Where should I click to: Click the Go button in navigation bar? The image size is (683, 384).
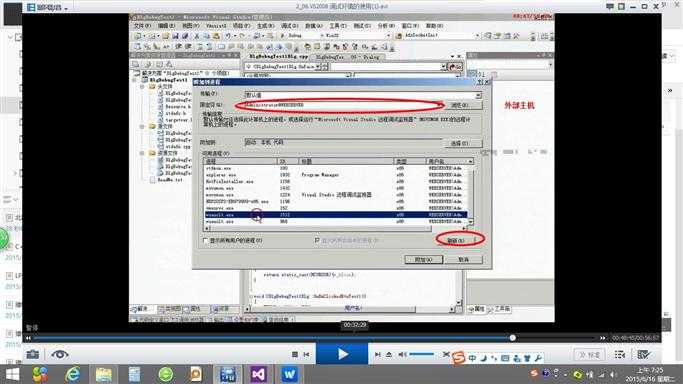(x=455, y=67)
